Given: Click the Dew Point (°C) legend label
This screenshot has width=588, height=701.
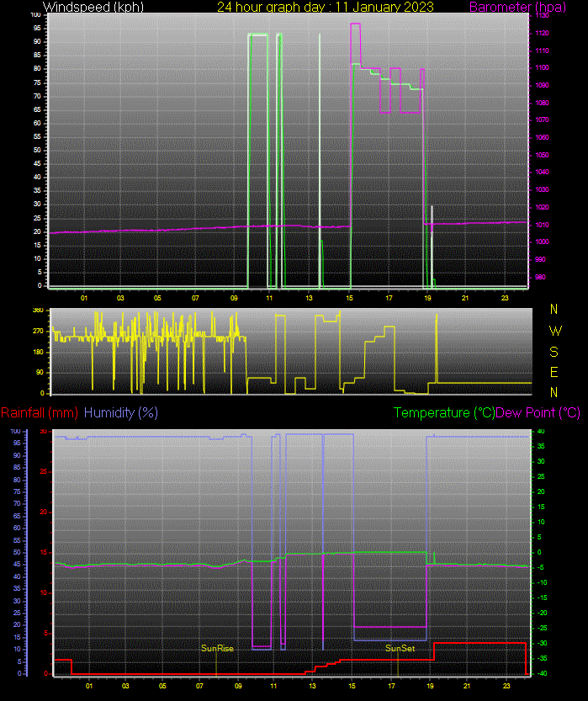Looking at the screenshot, I should pyautogui.click(x=538, y=412).
